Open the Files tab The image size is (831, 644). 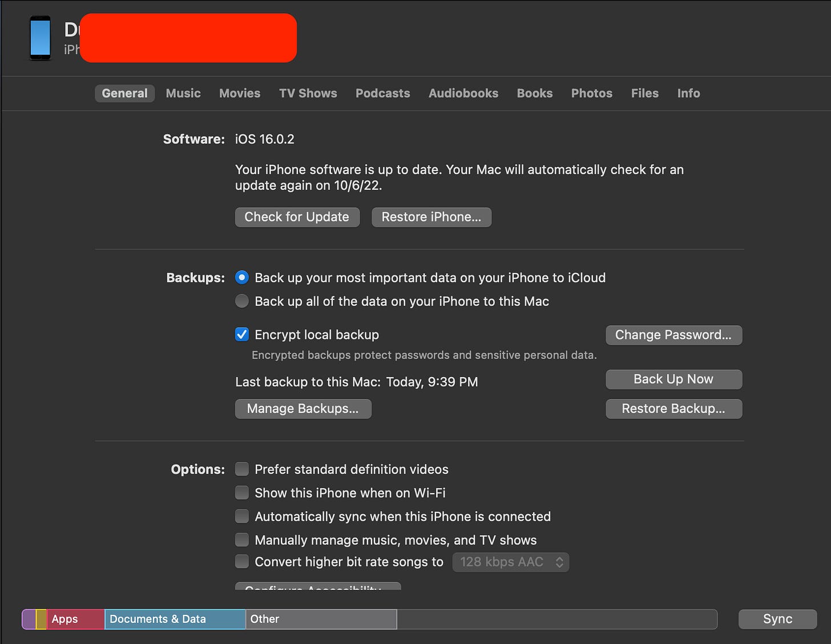pos(645,93)
